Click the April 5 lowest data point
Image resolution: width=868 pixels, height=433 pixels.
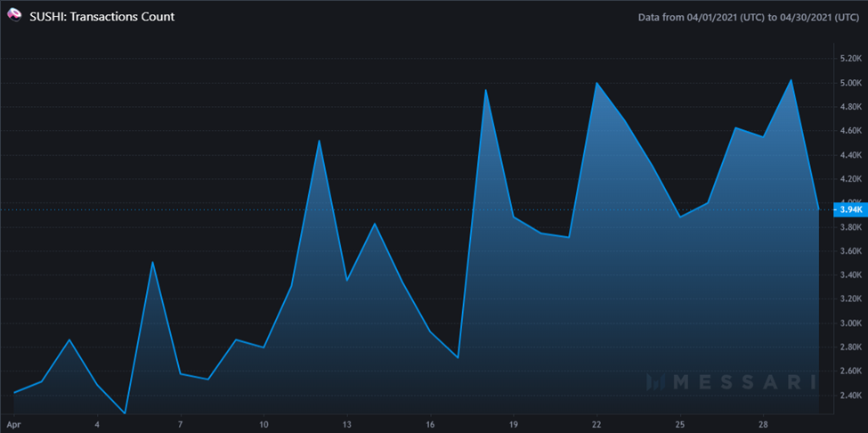click(x=126, y=413)
